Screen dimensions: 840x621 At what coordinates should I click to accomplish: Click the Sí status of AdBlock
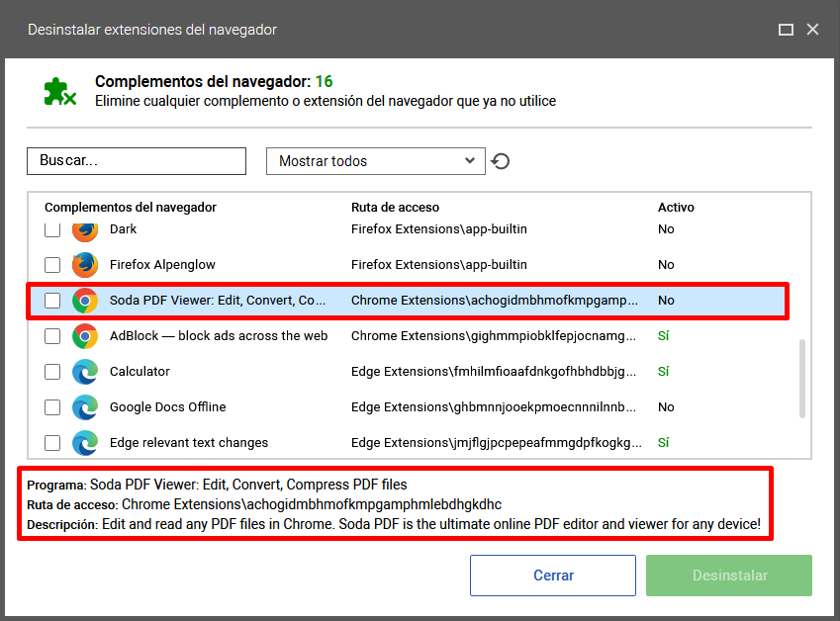663,335
